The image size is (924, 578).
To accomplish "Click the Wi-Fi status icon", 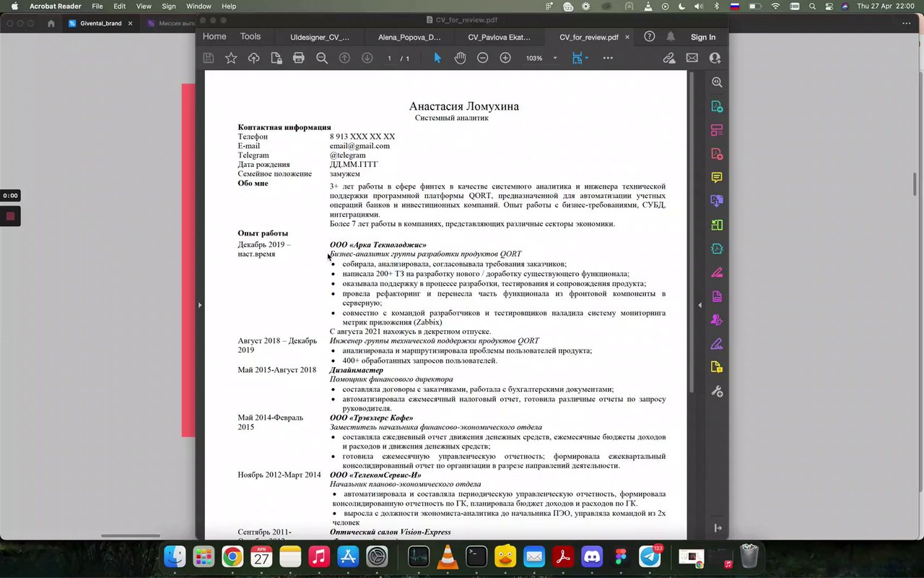I will click(776, 6).
